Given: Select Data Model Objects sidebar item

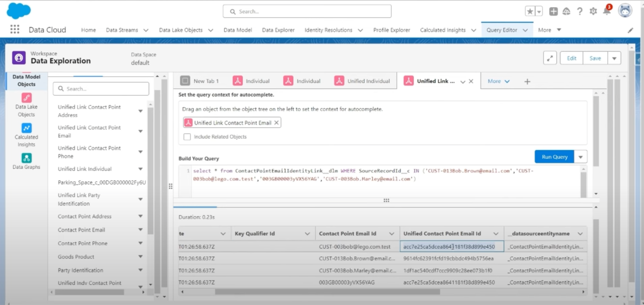Looking at the screenshot, I should pyautogui.click(x=26, y=80).
